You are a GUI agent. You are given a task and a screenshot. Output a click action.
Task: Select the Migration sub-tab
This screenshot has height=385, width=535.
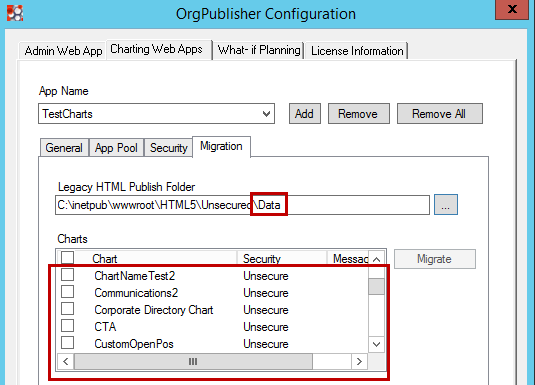click(221, 146)
